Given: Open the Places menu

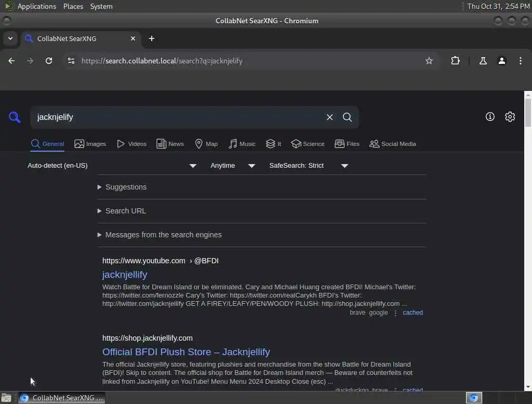Looking at the screenshot, I should click(73, 6).
